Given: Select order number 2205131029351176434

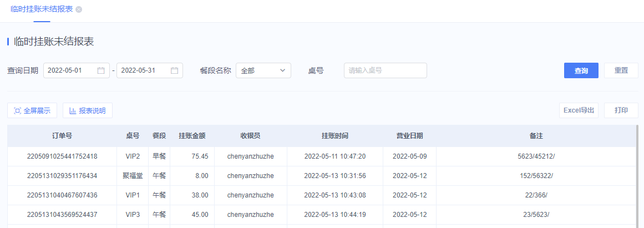Looking at the screenshot, I should point(62,176).
